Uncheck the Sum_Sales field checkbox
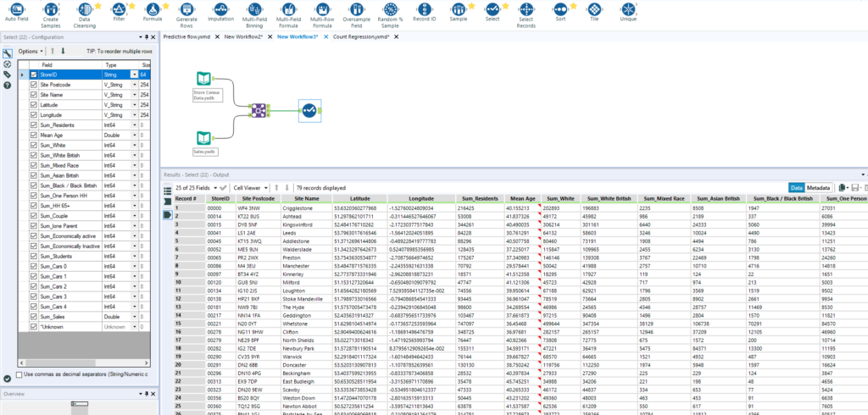Image resolution: width=868 pixels, height=415 pixels. [x=34, y=317]
